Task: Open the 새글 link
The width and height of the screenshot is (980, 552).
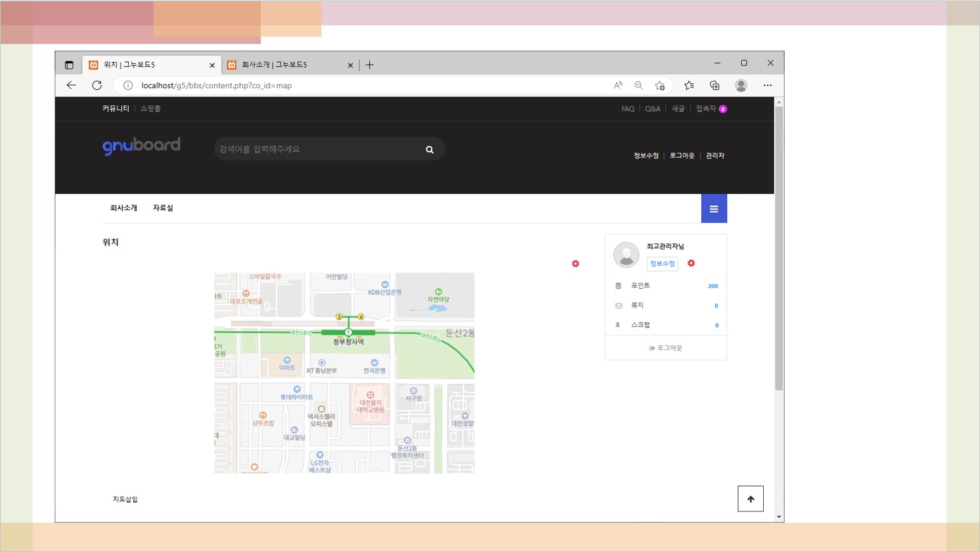Action: coord(678,109)
